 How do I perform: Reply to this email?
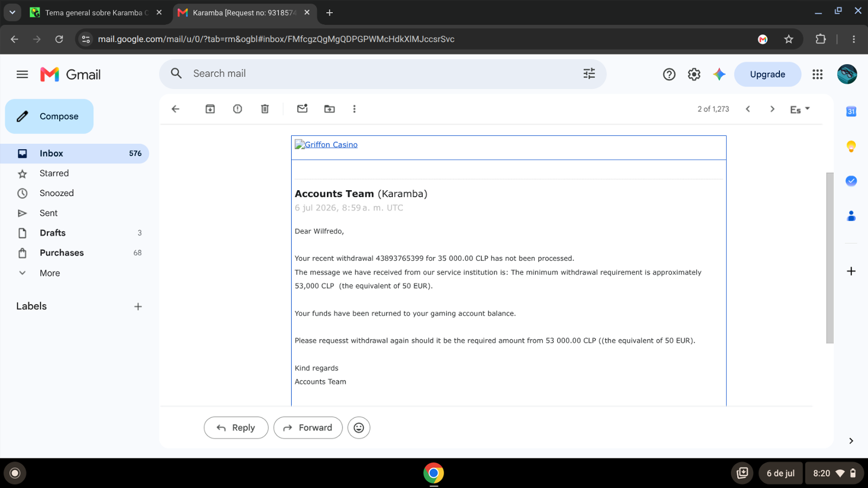[x=236, y=427]
